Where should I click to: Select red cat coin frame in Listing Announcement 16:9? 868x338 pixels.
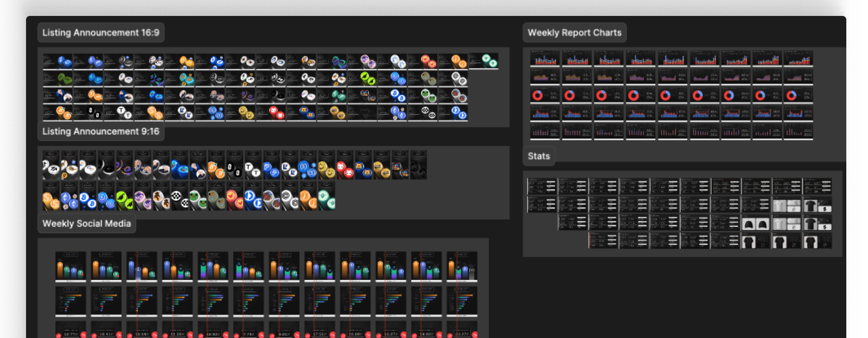point(271,113)
